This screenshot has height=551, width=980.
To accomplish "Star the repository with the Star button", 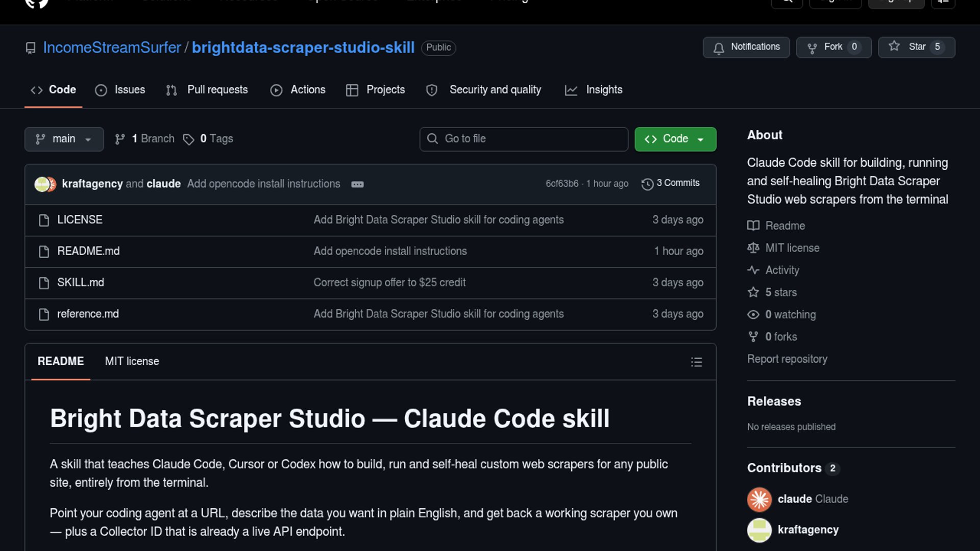I will pos(917,47).
